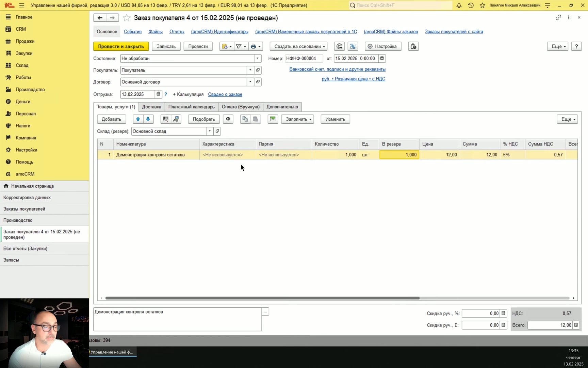Expand the Состояние dropdown
Screen dimensions: 588x368
click(x=258, y=58)
